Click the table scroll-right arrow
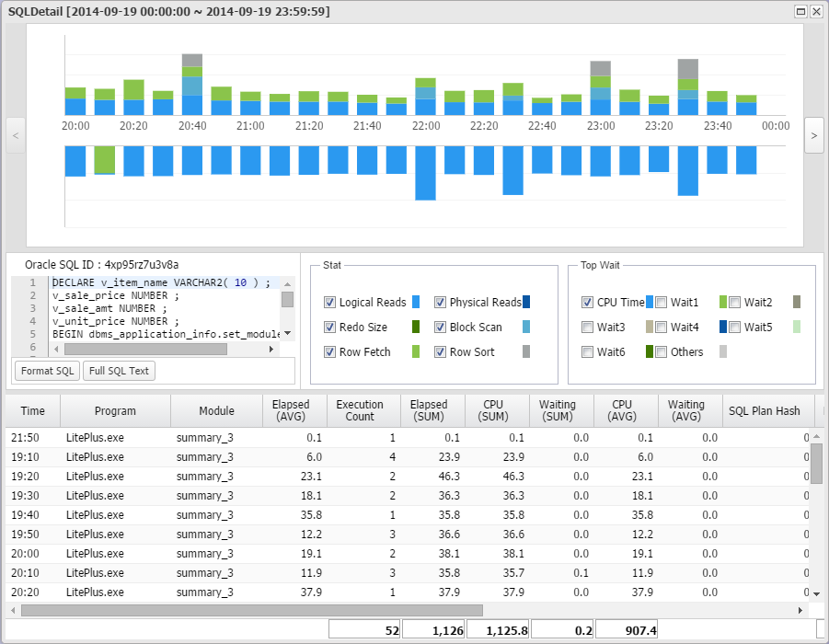Screen dimensions: 829x644 coord(800,610)
